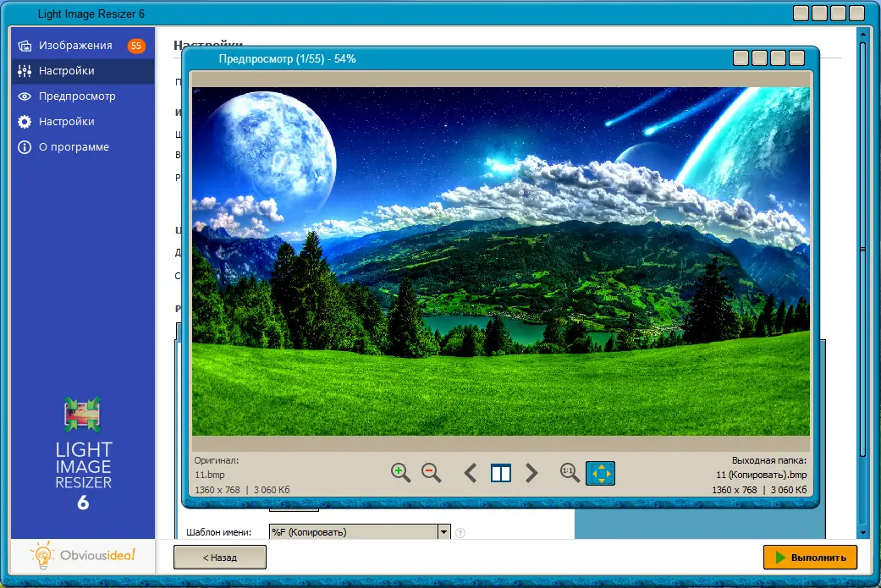This screenshot has width=881, height=588.
Task: View preview at 1:1 actual size
Action: coord(569,473)
